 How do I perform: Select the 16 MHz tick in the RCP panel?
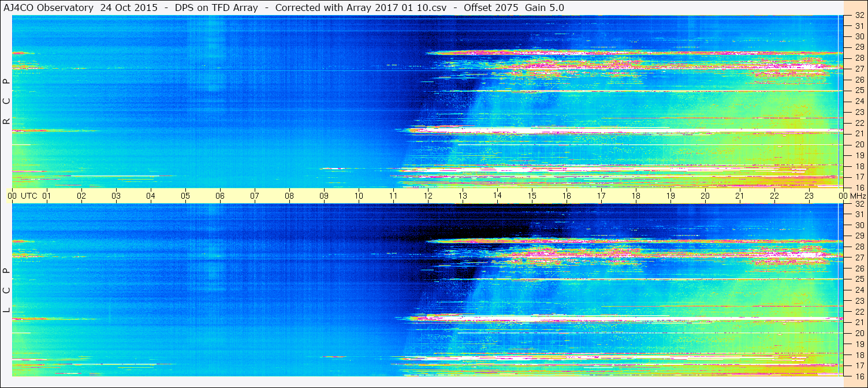(859, 187)
